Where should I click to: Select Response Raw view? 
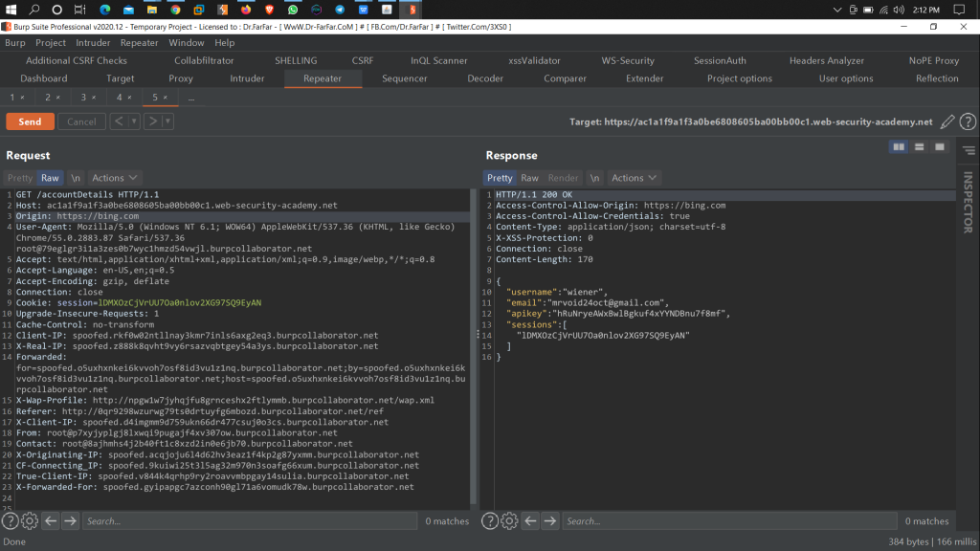click(529, 178)
